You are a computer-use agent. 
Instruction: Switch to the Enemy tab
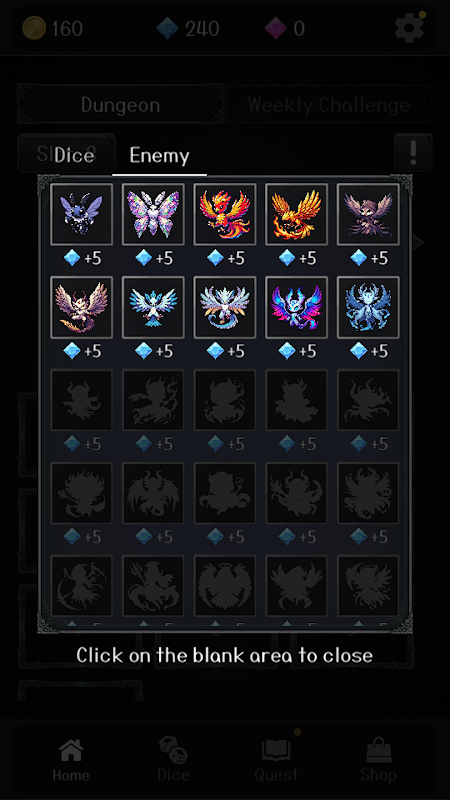(x=159, y=155)
